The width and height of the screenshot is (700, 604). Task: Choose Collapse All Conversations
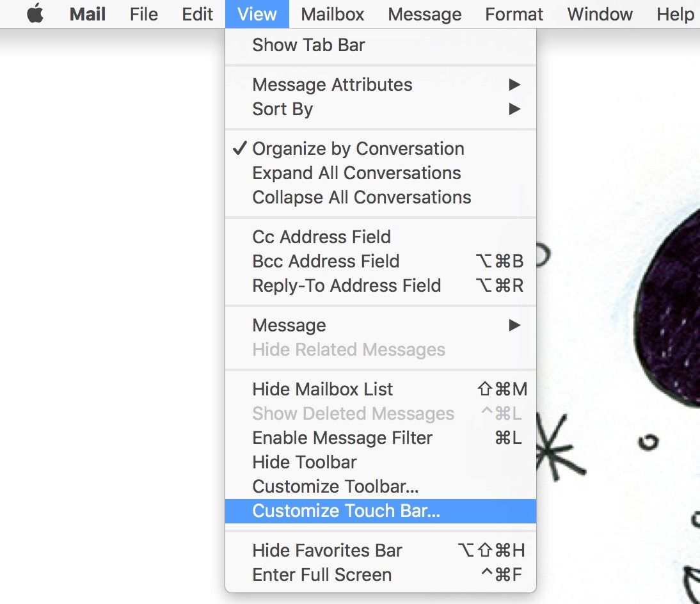(362, 197)
